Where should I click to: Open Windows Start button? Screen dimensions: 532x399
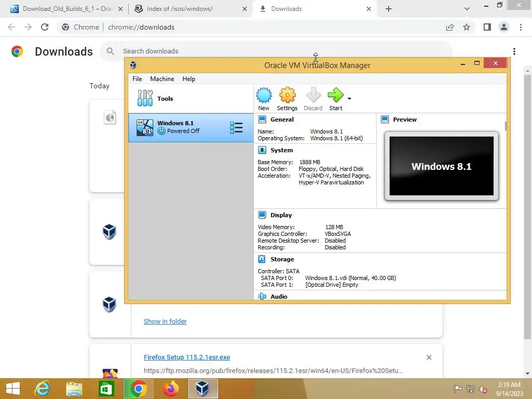pyautogui.click(x=13, y=389)
